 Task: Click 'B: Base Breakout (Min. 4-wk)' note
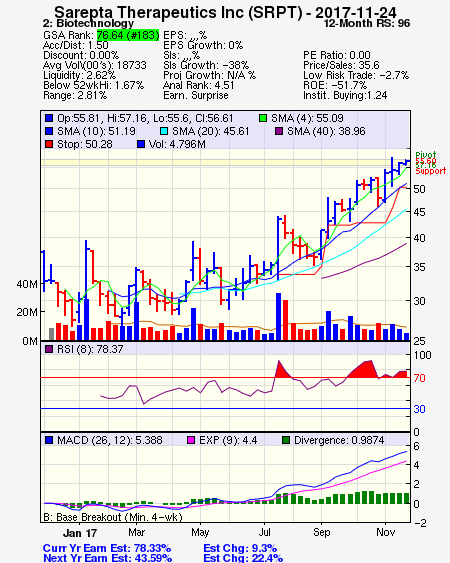[113, 517]
